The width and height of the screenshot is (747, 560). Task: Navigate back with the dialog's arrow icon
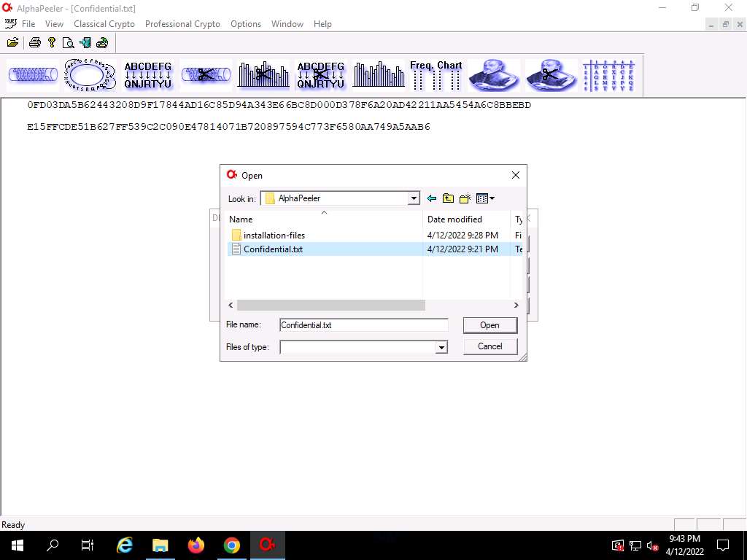point(432,198)
